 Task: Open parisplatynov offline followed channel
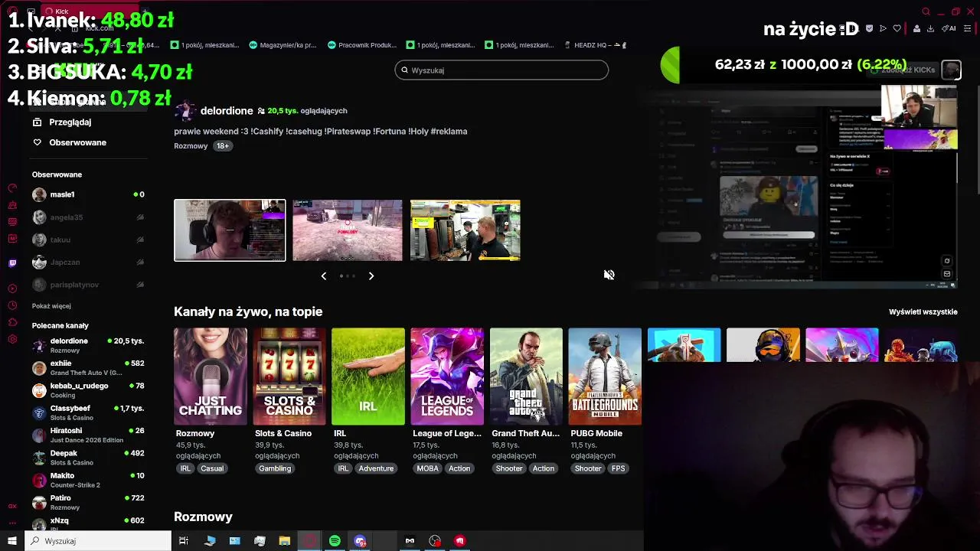point(88,285)
